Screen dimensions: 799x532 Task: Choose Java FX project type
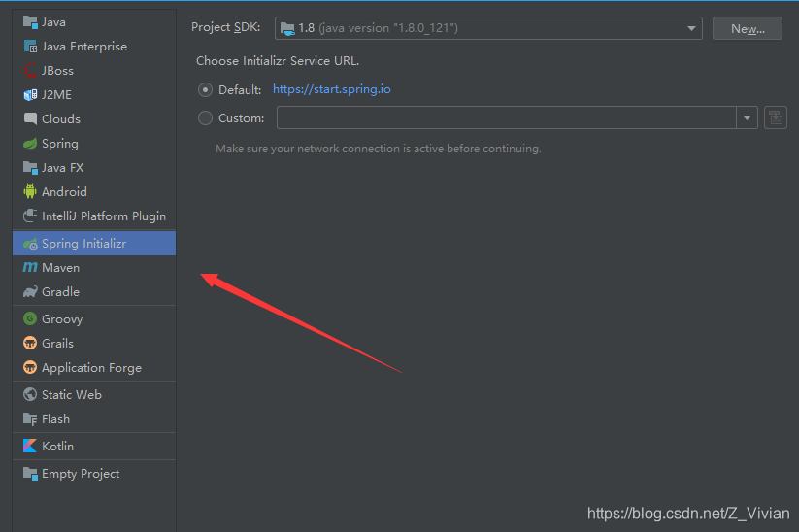click(94, 168)
